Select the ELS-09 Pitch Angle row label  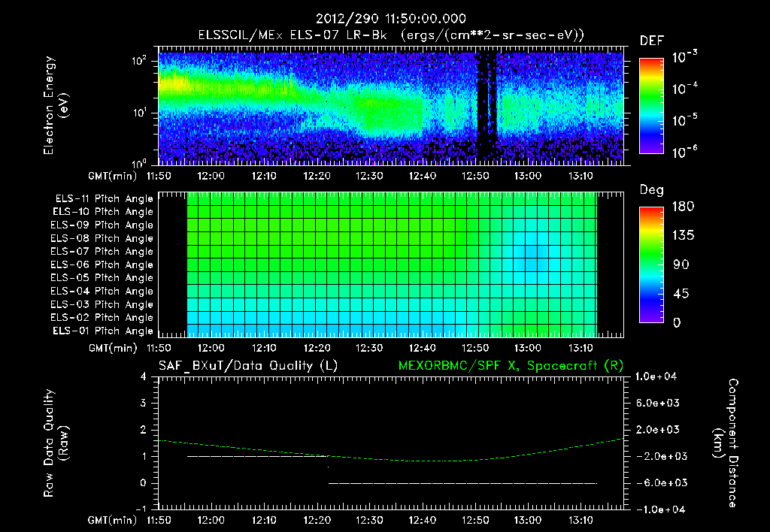tap(102, 225)
